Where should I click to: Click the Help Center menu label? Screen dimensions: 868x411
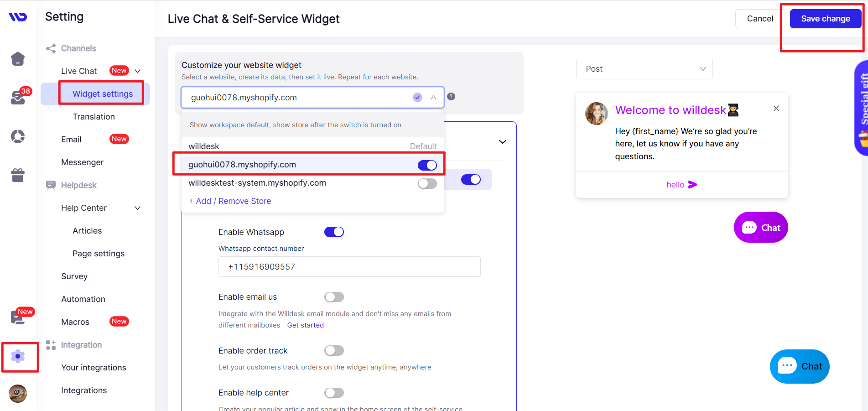(x=84, y=208)
